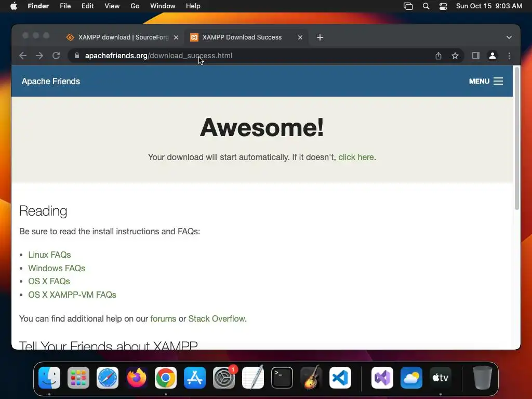Close the XAMPP Download Success tab
The image size is (532, 399).
point(300,37)
